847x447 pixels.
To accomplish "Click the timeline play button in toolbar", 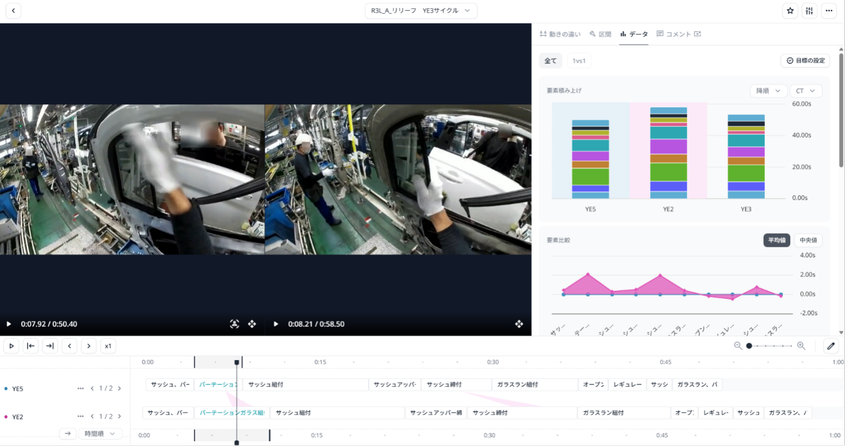I will pos(11,346).
